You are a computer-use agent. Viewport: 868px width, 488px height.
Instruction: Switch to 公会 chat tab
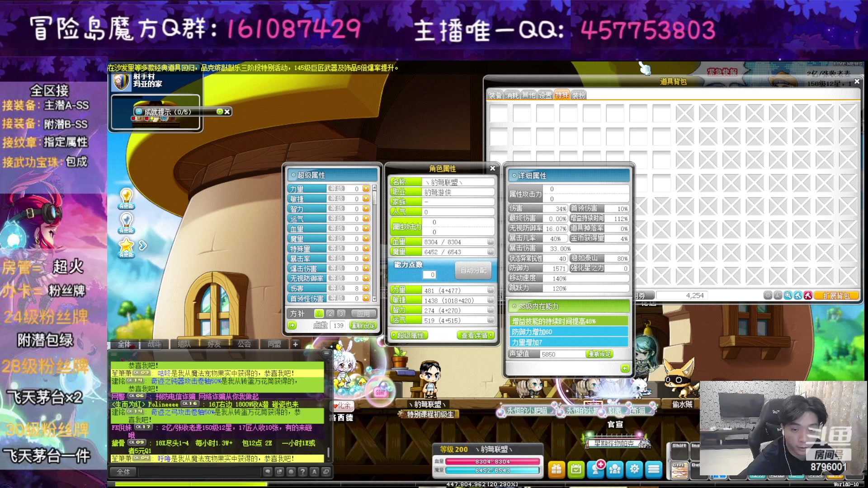244,344
